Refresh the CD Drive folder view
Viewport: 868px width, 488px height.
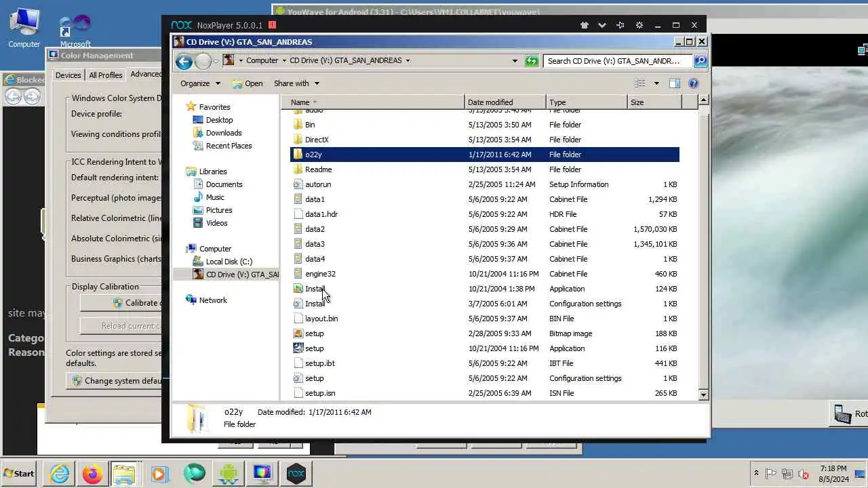coord(532,61)
